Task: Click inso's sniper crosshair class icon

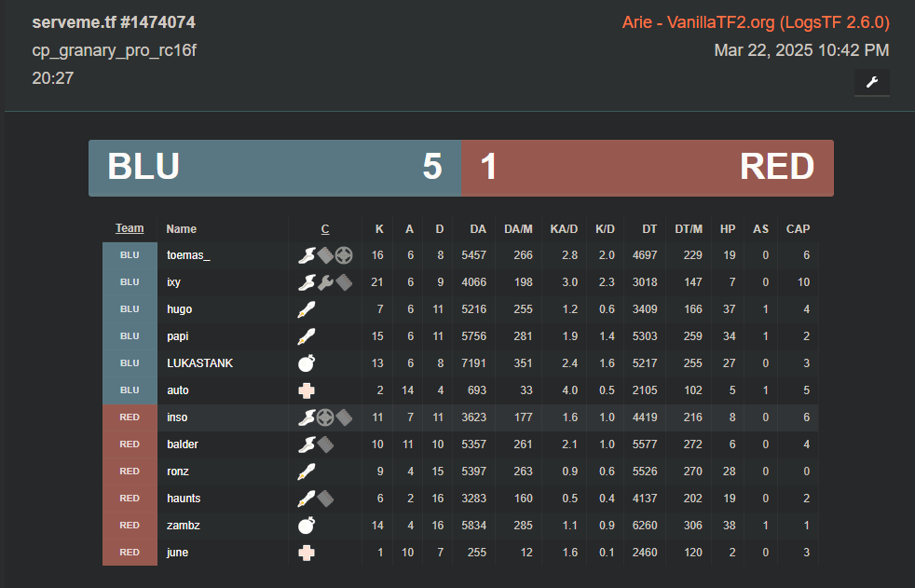Action: 325,417
